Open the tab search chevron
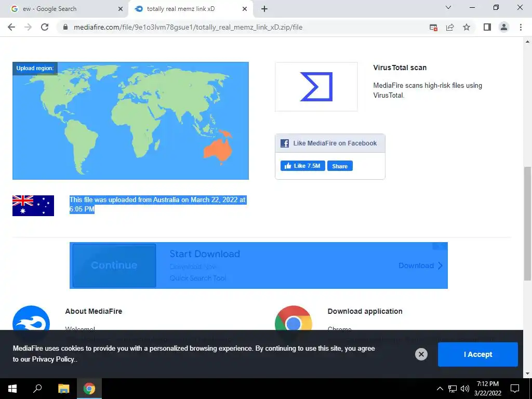The image size is (532, 399). pyautogui.click(x=448, y=7)
